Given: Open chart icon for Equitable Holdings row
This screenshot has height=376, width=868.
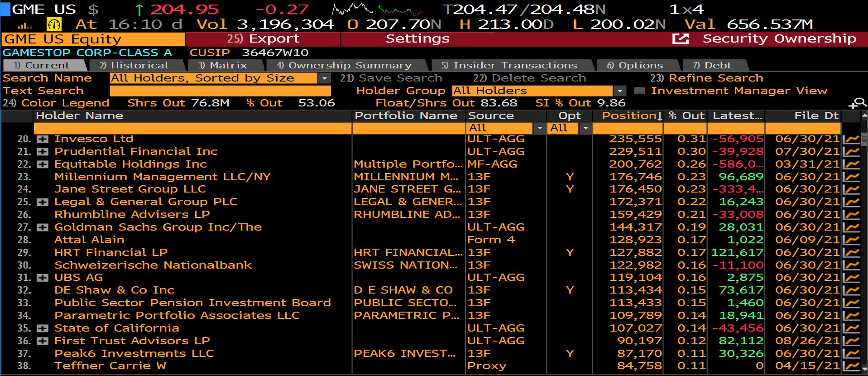Looking at the screenshot, I should 851,164.
